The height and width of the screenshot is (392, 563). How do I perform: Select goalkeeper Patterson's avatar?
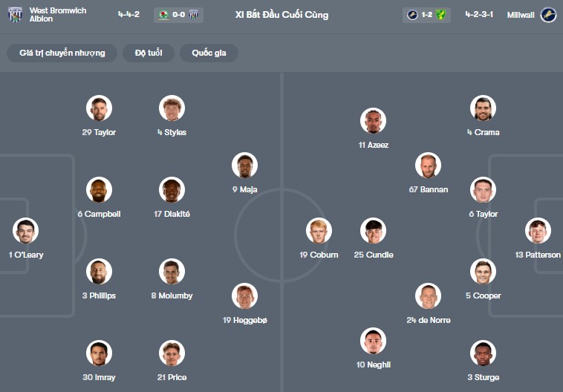point(538,231)
